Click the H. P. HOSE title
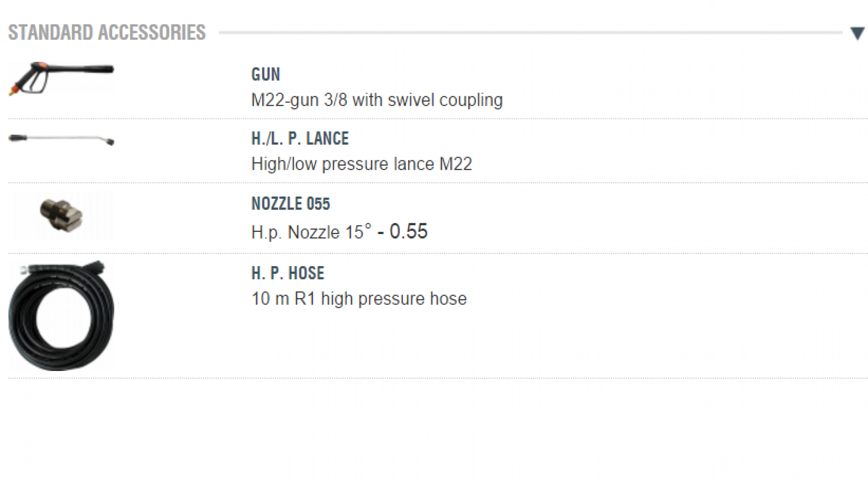 (x=288, y=273)
